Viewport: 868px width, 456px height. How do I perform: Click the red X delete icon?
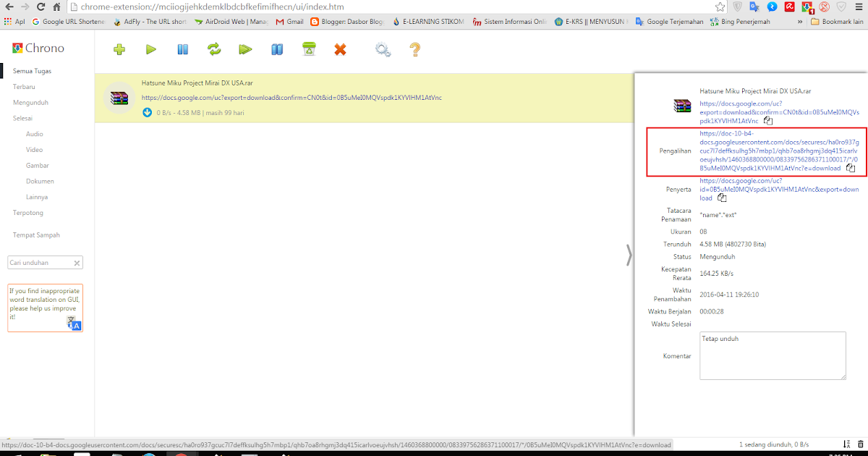[x=340, y=49]
